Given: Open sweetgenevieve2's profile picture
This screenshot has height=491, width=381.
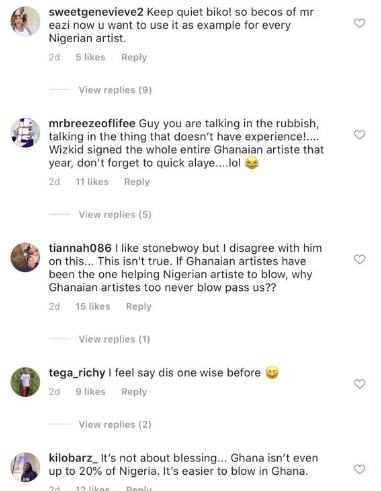Looking at the screenshot, I should [x=25, y=21].
